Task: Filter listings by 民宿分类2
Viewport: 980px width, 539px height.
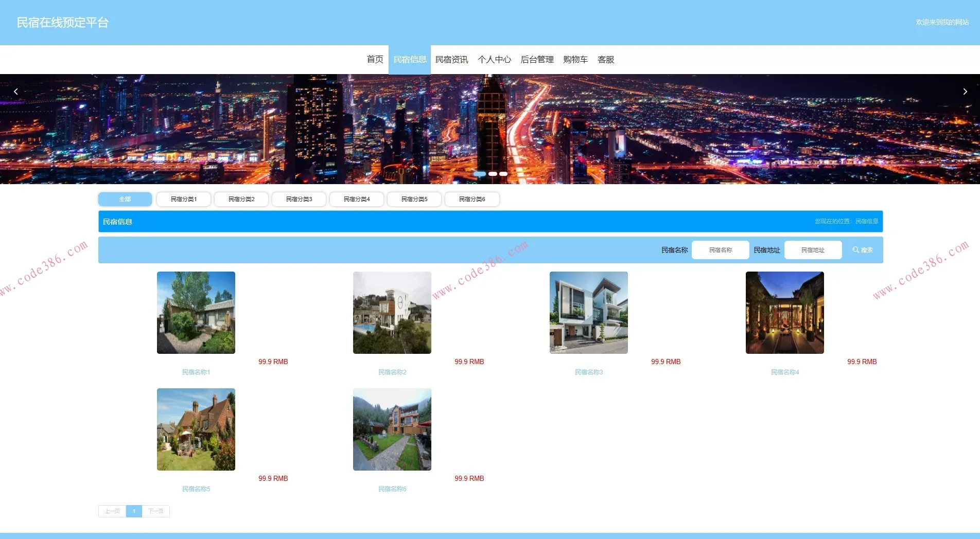Action: point(241,199)
